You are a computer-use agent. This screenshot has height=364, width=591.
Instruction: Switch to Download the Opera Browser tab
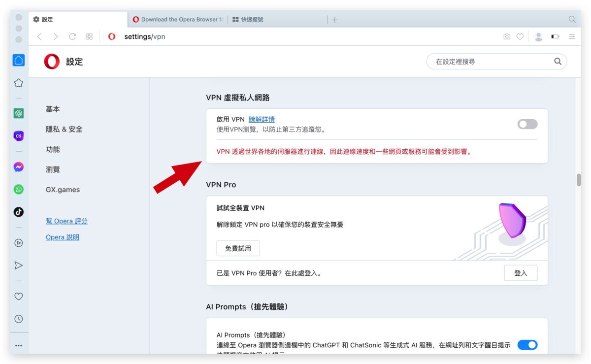coord(177,19)
